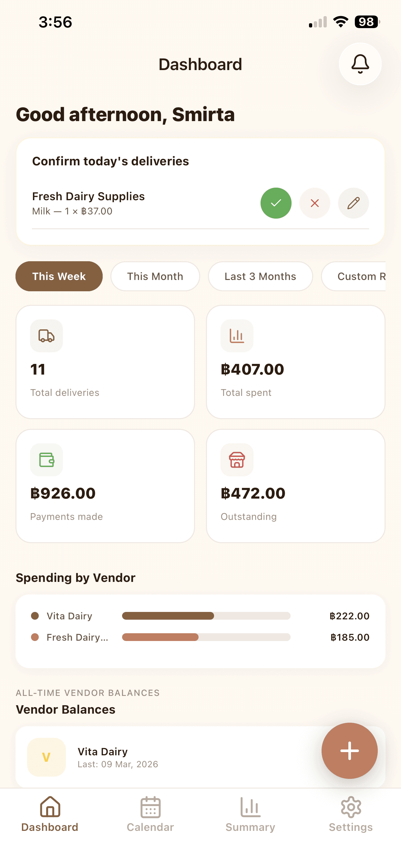The width and height of the screenshot is (401, 868).
Task: Reject the milk delivery with the X icon
Action: (x=314, y=203)
